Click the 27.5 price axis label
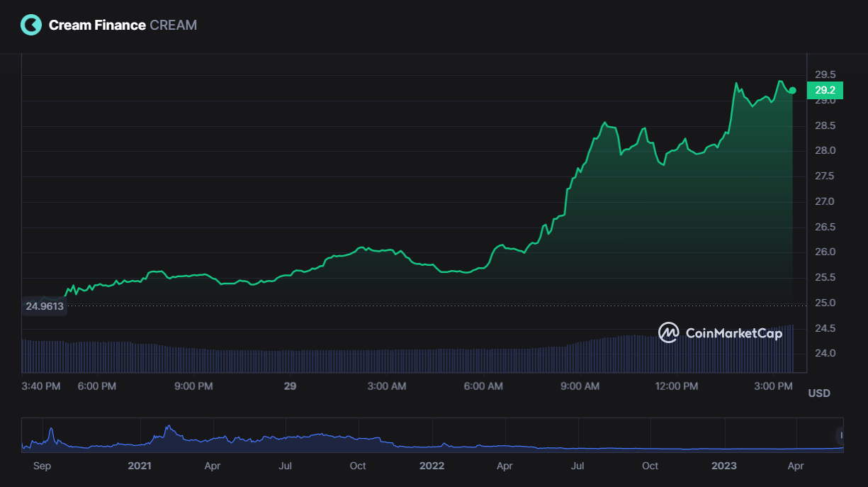This screenshot has width=868, height=487. coord(825,176)
